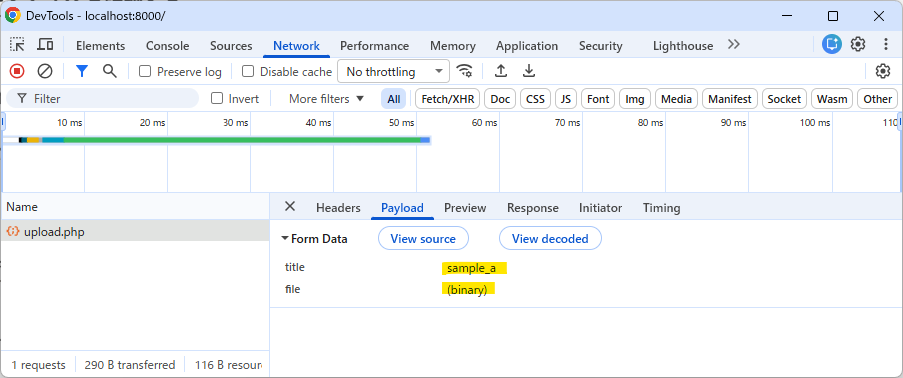This screenshot has height=378, width=903.
Task: Open network conditions wifi icon
Action: [464, 71]
